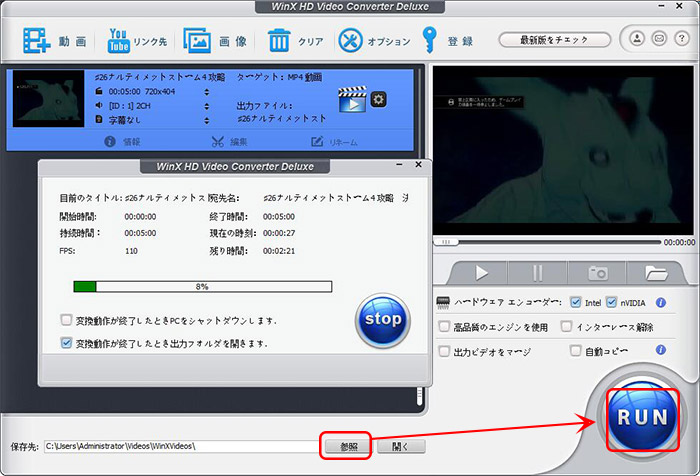Click the ターゲット: MP4 動画 text
The height and width of the screenshot is (476, 700).
(x=279, y=77)
